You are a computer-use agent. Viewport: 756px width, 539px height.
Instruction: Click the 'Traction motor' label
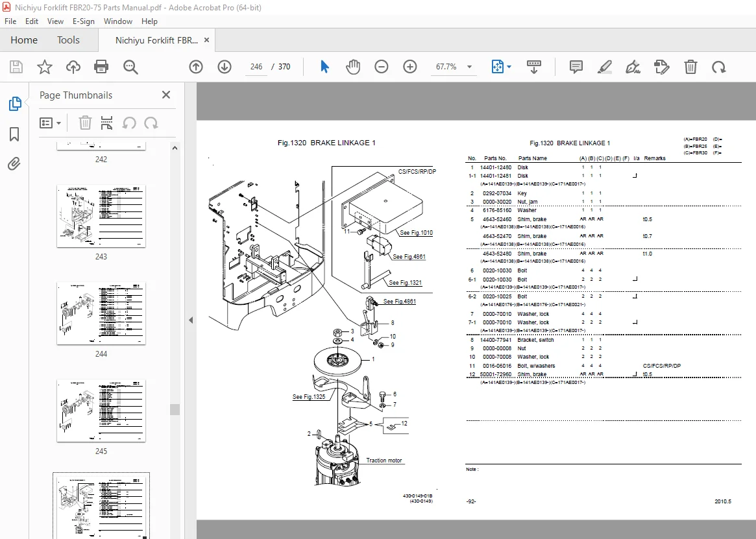(384, 461)
